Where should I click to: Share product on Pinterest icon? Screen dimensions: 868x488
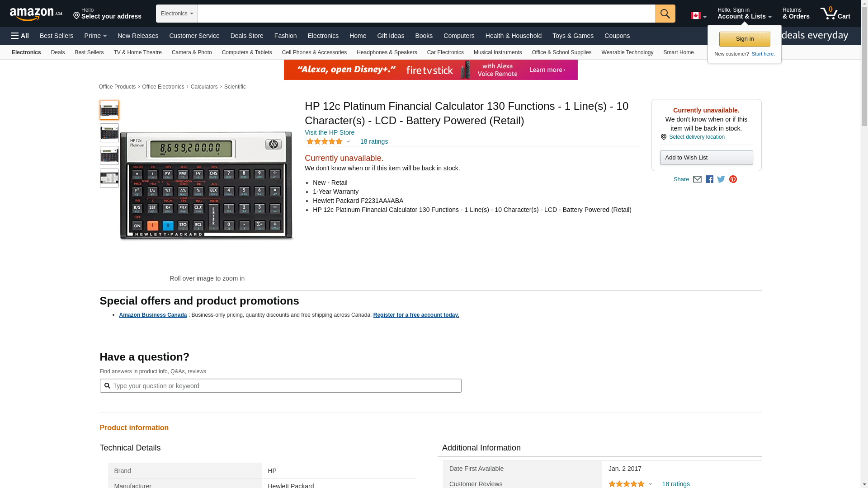733,179
